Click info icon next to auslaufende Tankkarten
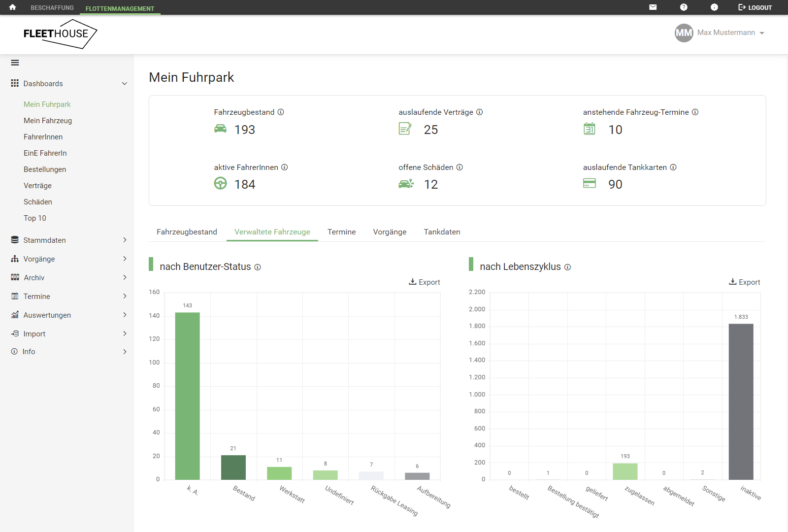Image resolution: width=788 pixels, height=532 pixels. click(x=673, y=167)
